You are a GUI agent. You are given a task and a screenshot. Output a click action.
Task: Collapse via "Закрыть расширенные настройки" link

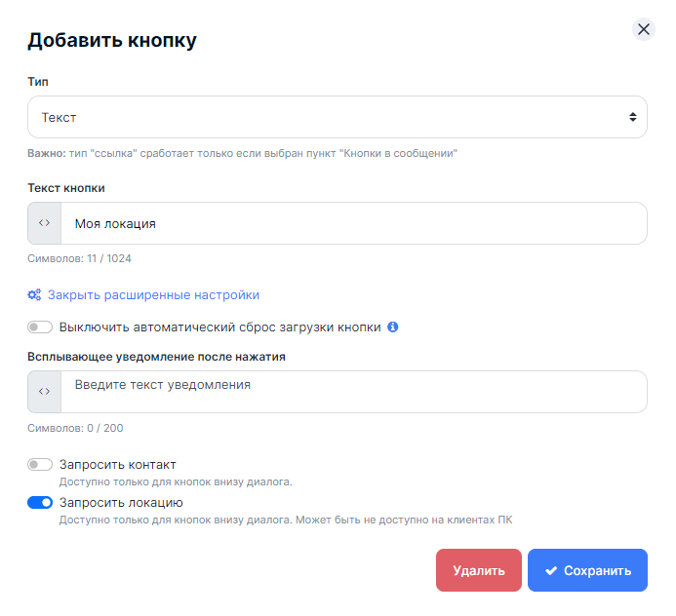(153, 295)
